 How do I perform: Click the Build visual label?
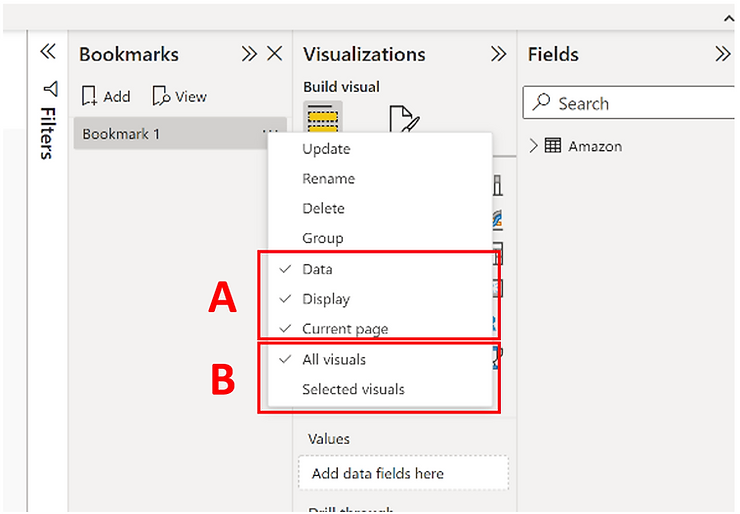pos(342,87)
